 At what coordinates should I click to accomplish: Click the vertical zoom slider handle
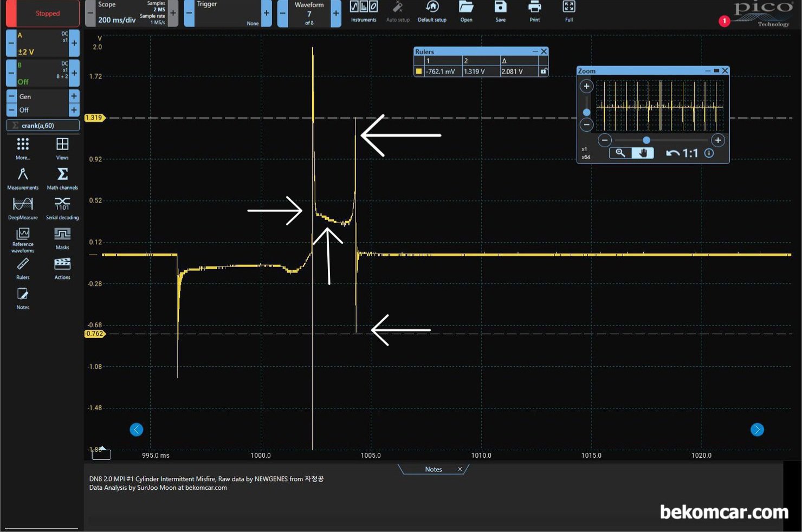[586, 112]
